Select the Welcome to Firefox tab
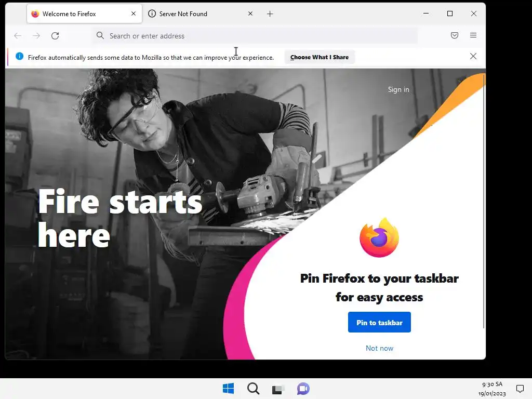The image size is (532, 399). 84,14
